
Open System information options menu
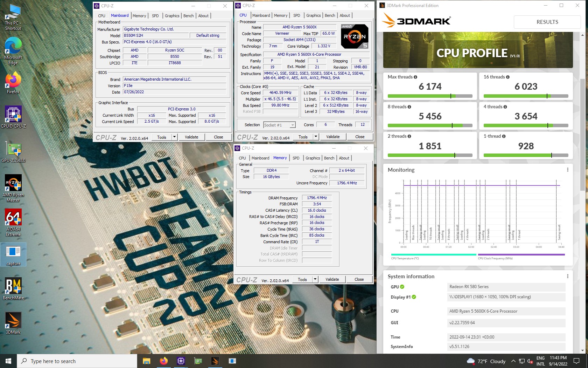(x=568, y=276)
